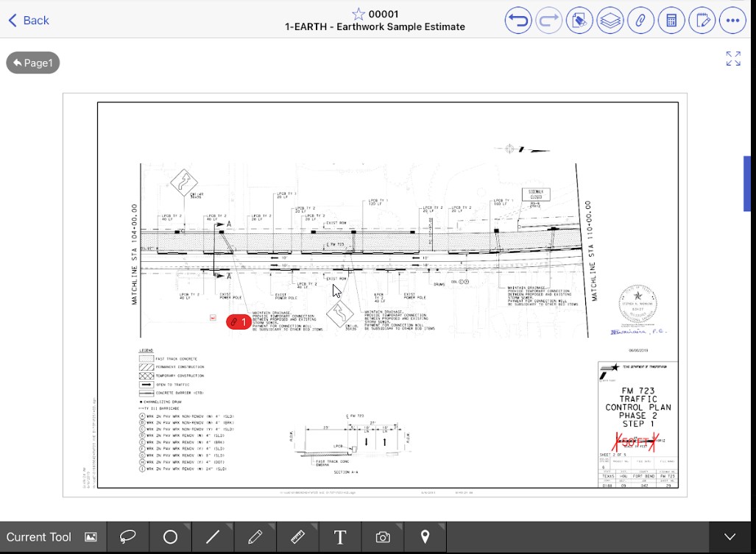This screenshot has width=756, height=554.
Task: Star the 00001 estimate title
Action: click(x=358, y=13)
